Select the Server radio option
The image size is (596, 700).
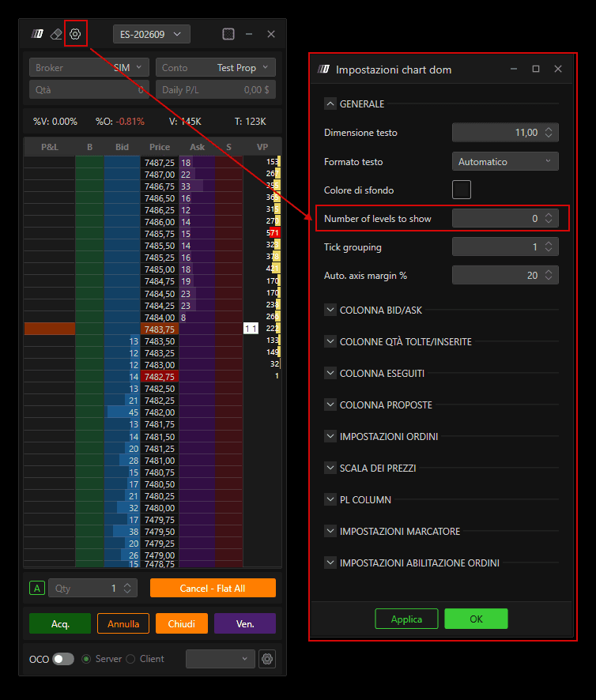click(x=86, y=659)
